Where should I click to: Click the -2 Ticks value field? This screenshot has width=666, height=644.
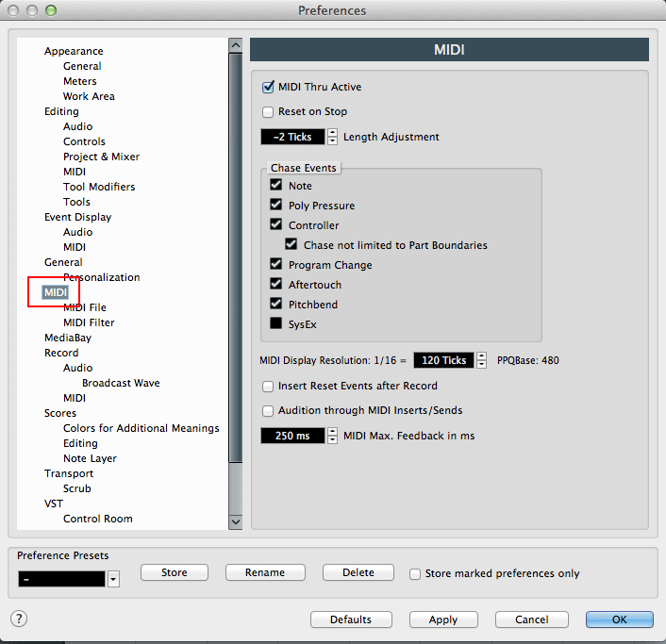coord(292,137)
